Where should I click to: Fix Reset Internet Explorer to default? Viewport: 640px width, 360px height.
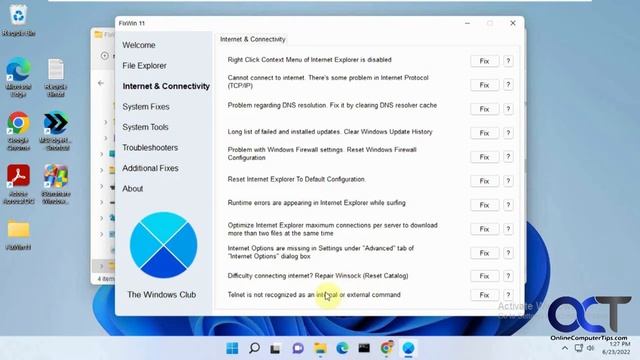coord(484,181)
